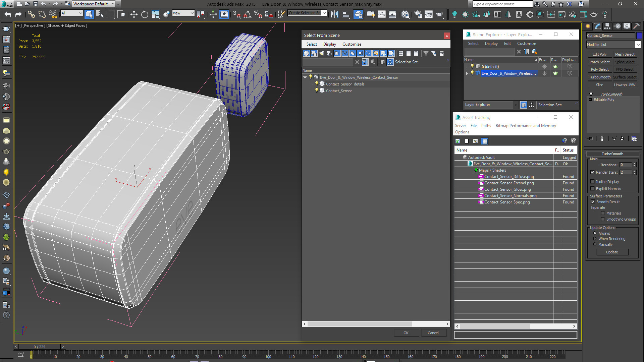Click the TurboSmooth Update button

[612, 252]
